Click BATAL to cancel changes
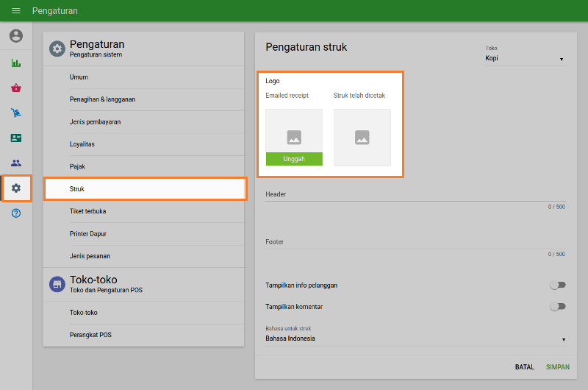 tap(524, 367)
